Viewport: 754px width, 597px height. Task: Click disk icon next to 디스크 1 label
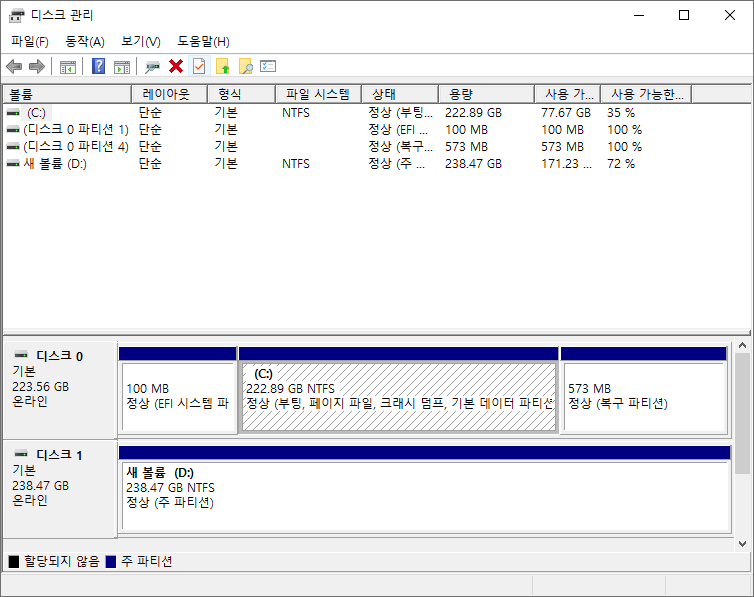(21, 453)
